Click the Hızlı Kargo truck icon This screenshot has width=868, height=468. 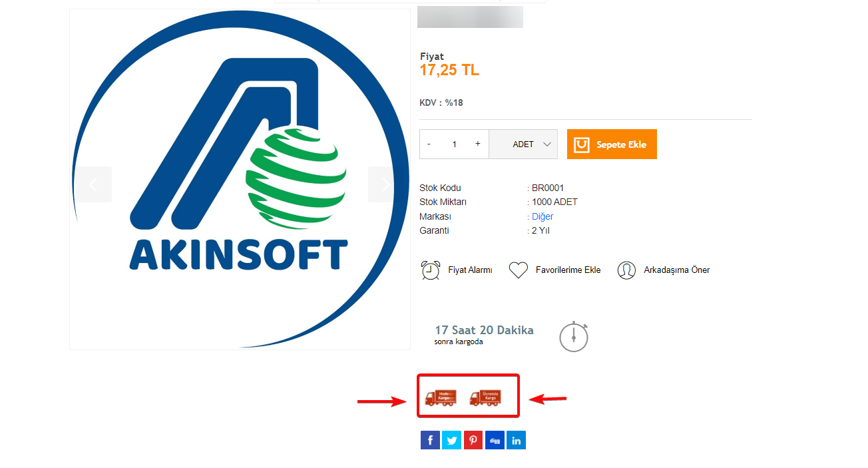point(441,397)
